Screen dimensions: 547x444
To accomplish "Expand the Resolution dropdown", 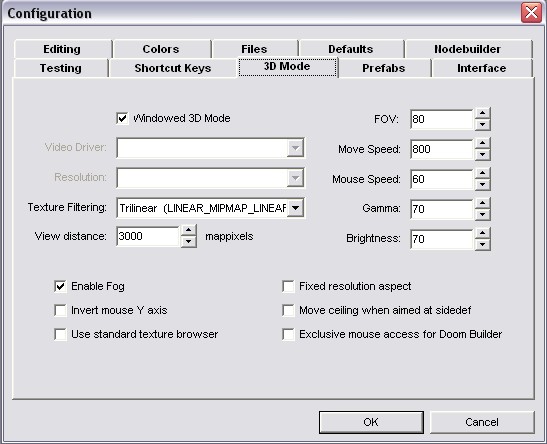I will (295, 178).
